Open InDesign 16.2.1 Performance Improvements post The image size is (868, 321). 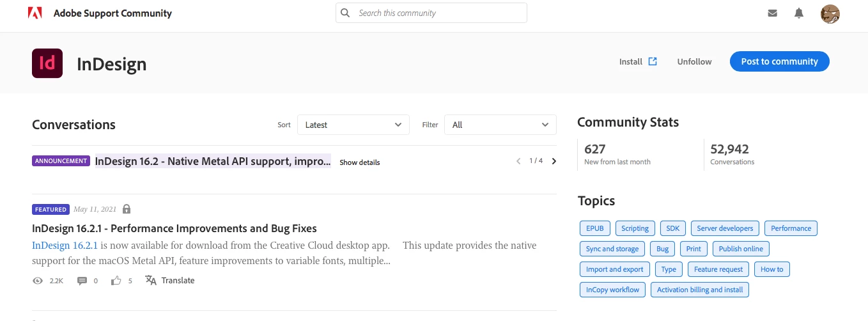tap(174, 228)
